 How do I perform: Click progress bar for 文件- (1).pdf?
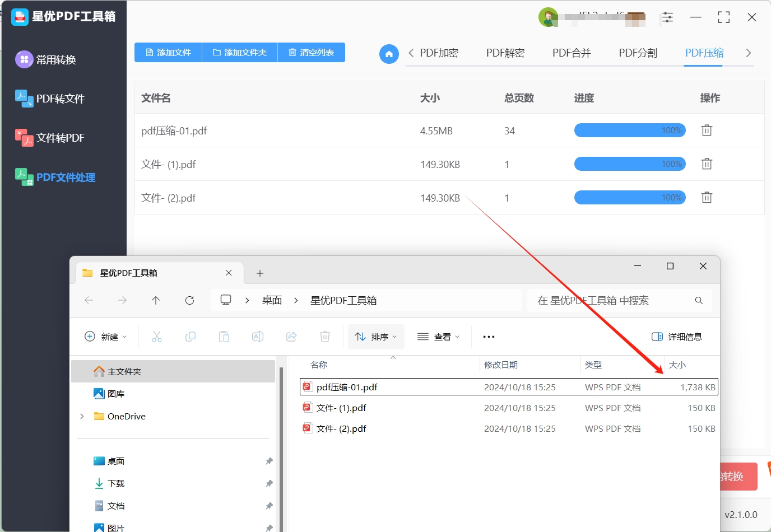click(x=630, y=164)
